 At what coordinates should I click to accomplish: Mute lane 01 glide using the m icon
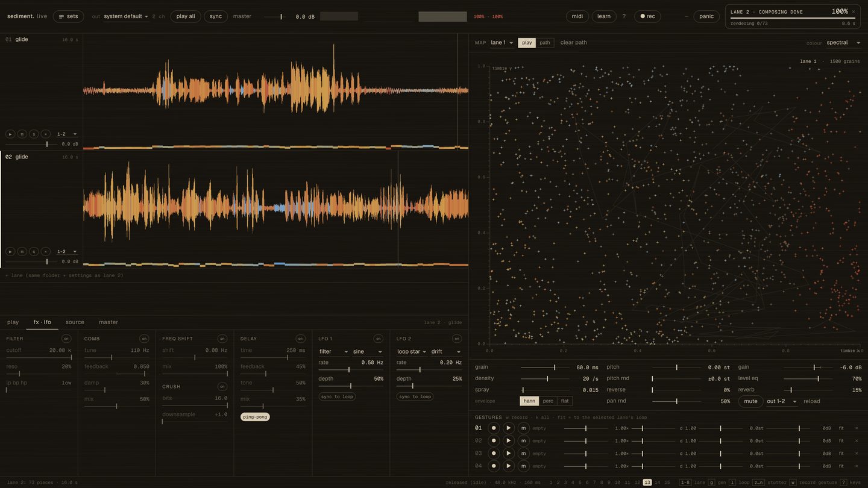(22, 134)
